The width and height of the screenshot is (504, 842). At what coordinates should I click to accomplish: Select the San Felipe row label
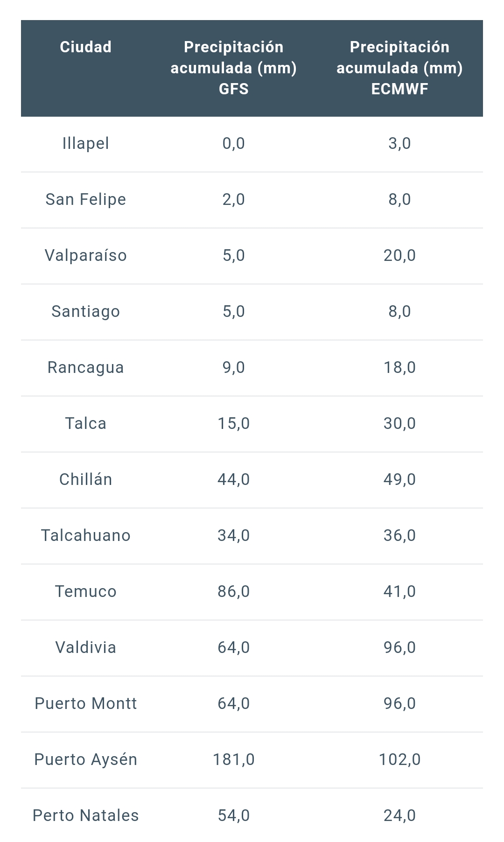point(86,199)
